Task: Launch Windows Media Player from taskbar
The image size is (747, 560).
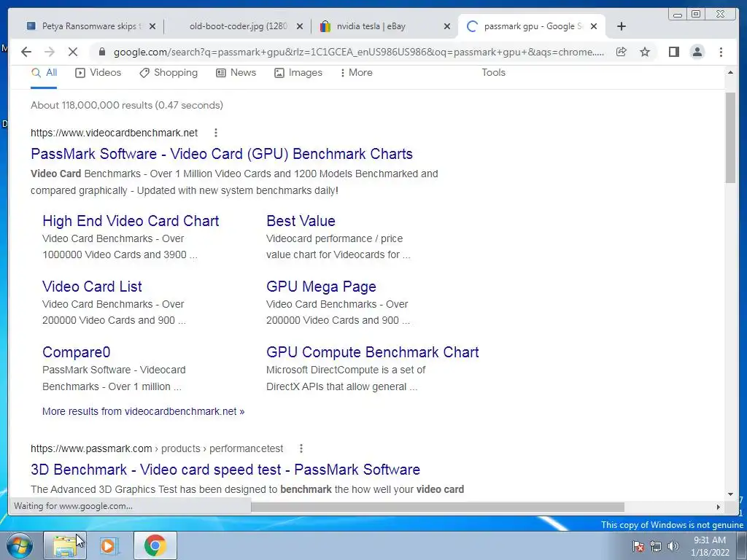Action: pyautogui.click(x=109, y=545)
